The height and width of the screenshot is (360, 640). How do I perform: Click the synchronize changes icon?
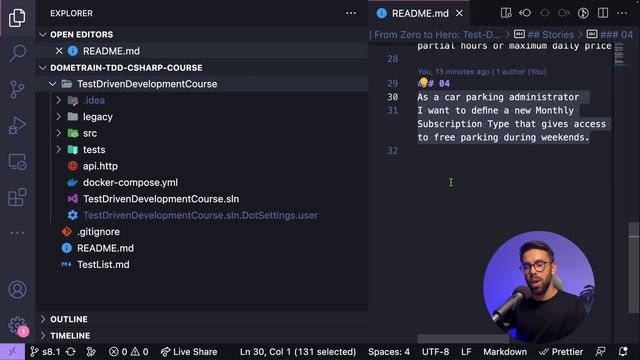click(71, 352)
